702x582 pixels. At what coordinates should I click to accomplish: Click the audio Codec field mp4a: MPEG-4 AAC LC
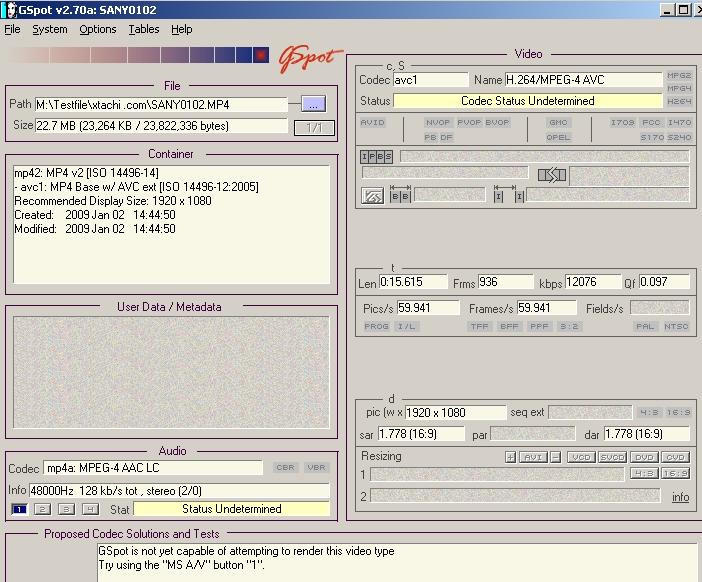click(153, 468)
